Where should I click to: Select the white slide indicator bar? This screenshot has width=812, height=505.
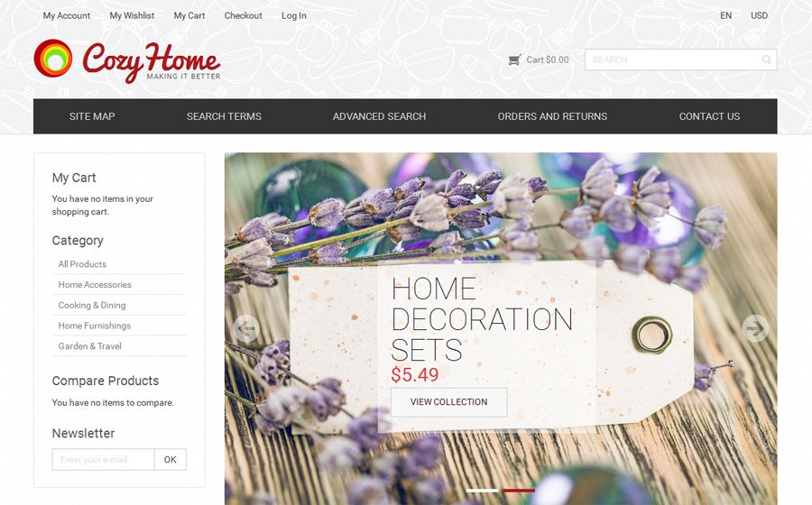pyautogui.click(x=482, y=490)
